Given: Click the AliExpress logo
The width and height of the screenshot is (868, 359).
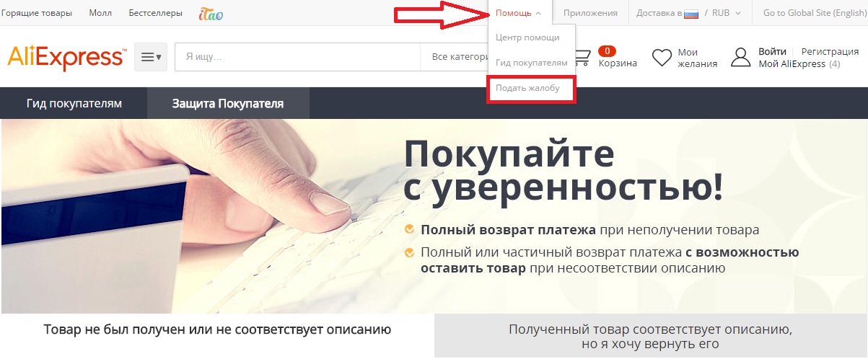Looking at the screenshot, I should [x=66, y=57].
